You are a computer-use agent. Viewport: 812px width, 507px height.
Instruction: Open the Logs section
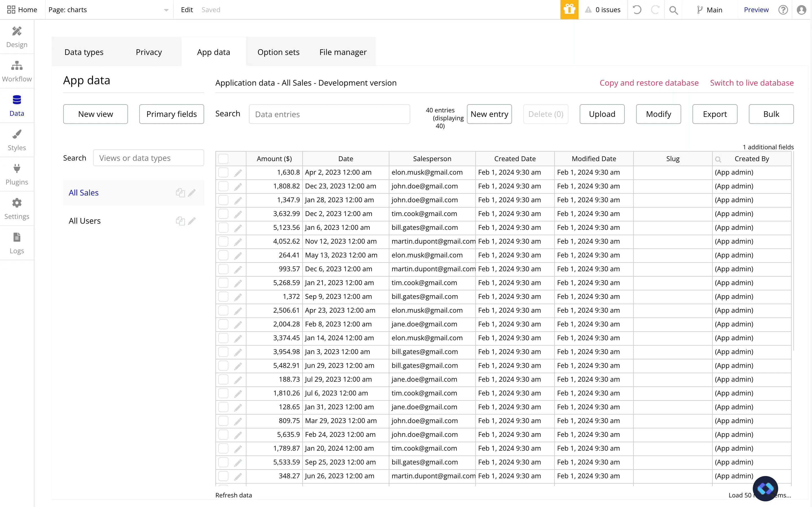(x=17, y=243)
